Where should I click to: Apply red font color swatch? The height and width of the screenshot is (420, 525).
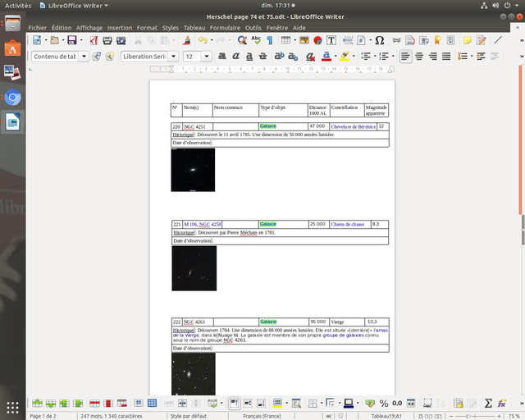coord(326,57)
